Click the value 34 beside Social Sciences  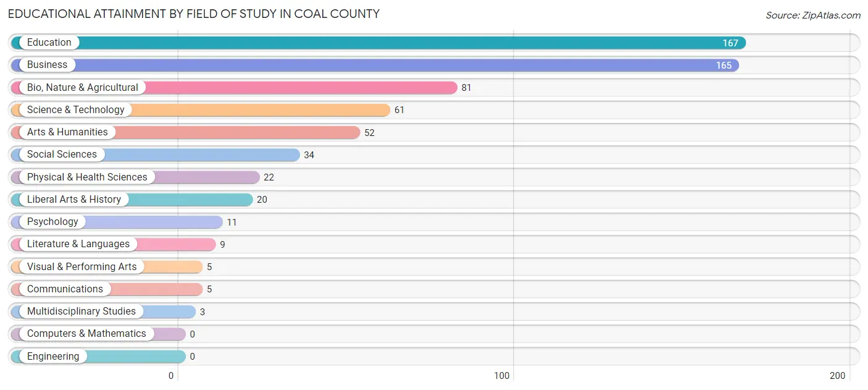[309, 155]
